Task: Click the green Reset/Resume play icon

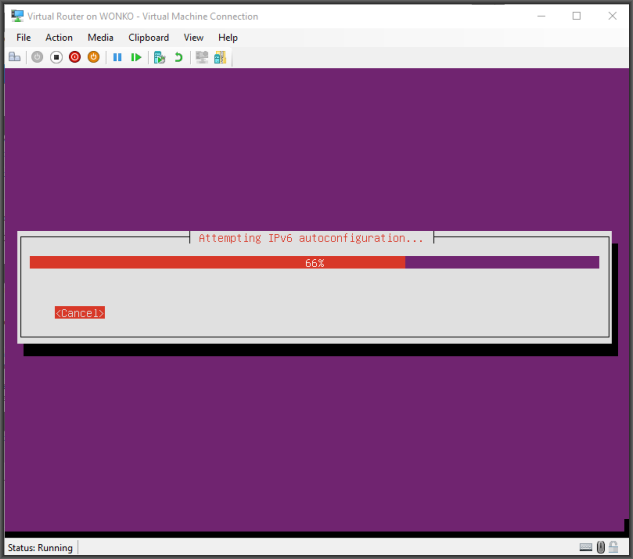Action: [136, 57]
